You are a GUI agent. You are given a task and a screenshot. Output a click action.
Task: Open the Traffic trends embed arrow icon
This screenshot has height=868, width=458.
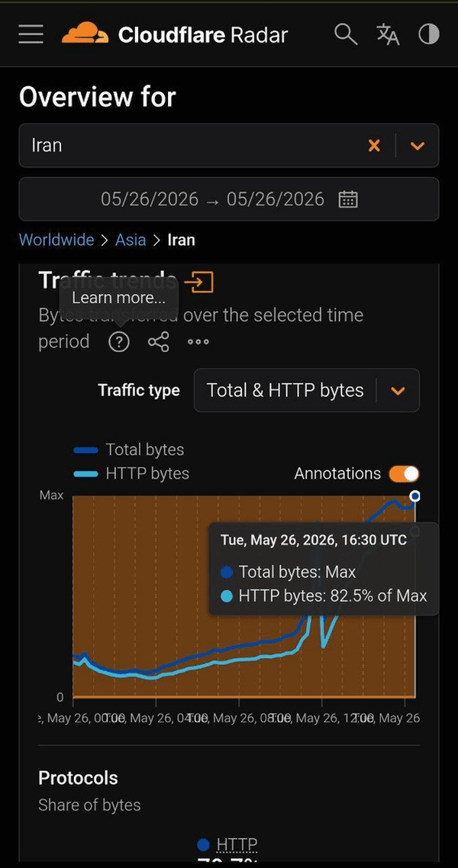198,282
